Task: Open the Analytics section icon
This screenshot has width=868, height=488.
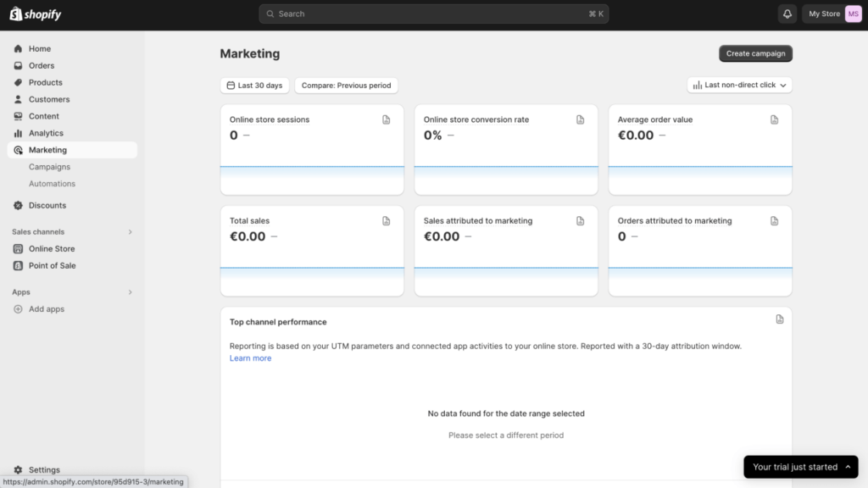Action: point(17,133)
